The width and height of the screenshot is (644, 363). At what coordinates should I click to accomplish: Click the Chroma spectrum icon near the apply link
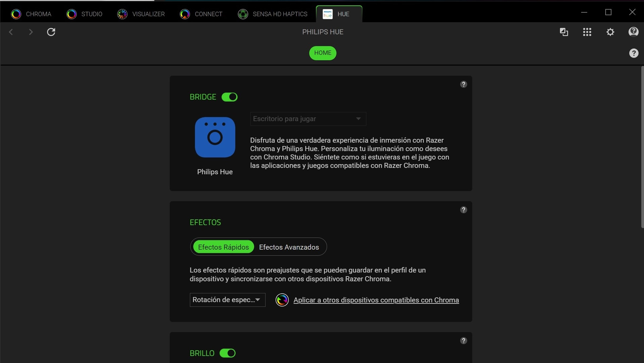[282, 300]
